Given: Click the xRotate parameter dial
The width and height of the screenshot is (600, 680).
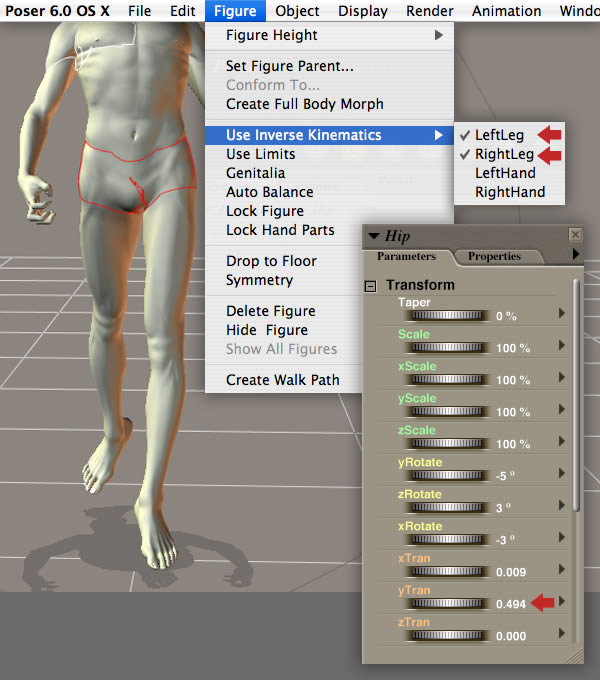Looking at the screenshot, I should pyautogui.click(x=447, y=539).
